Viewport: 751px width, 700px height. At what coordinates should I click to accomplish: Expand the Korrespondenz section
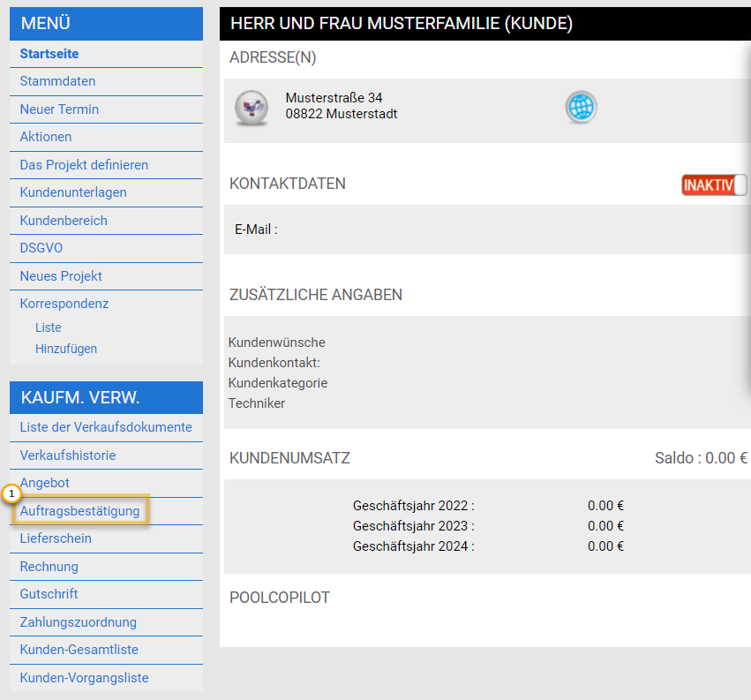tap(64, 304)
